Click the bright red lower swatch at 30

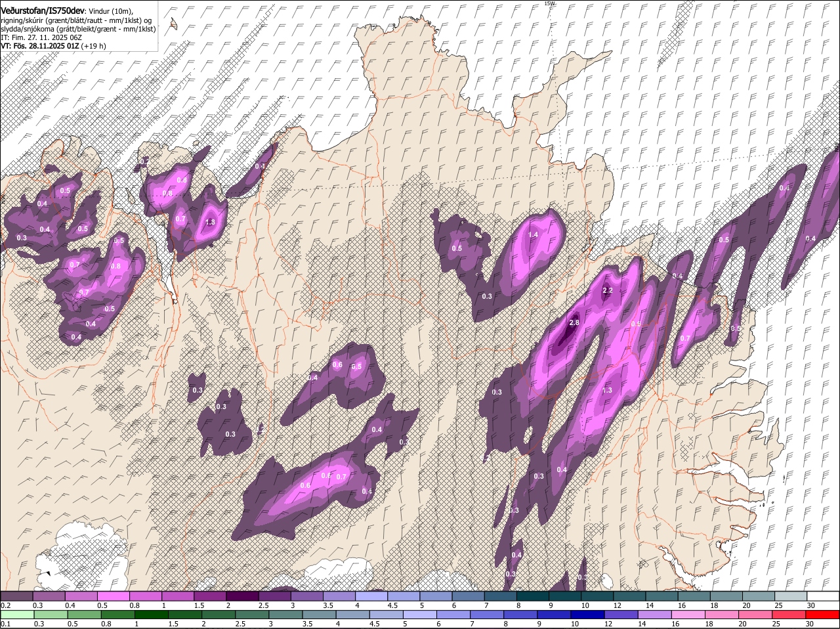click(x=822, y=615)
